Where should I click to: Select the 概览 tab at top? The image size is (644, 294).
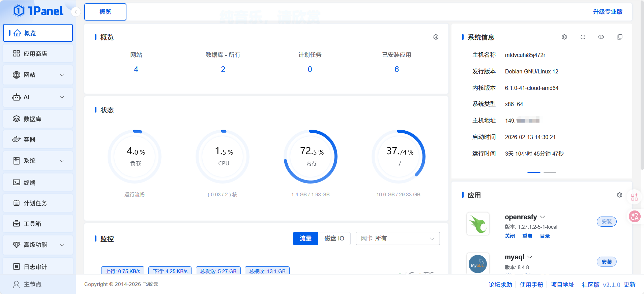[x=105, y=12]
